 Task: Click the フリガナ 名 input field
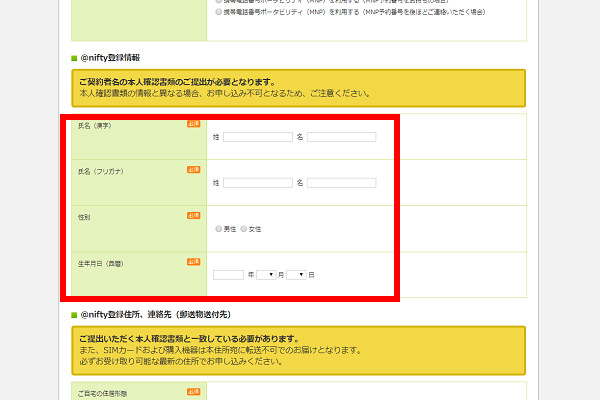[341, 183]
